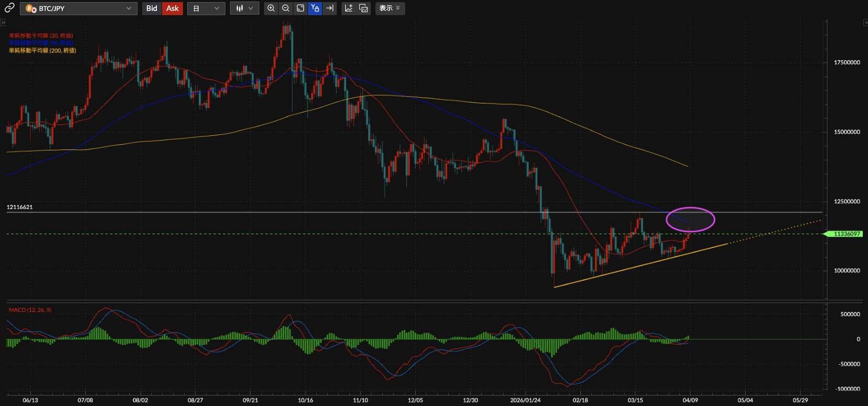Screen dimensions: 868x406
Task: Expand the left drawing panel arrows
Action: 3,22
